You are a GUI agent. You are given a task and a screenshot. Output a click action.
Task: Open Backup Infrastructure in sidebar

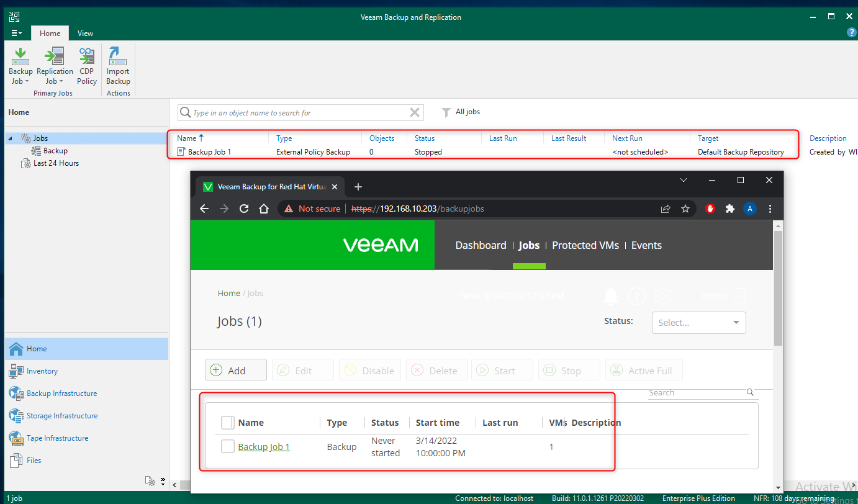point(61,394)
